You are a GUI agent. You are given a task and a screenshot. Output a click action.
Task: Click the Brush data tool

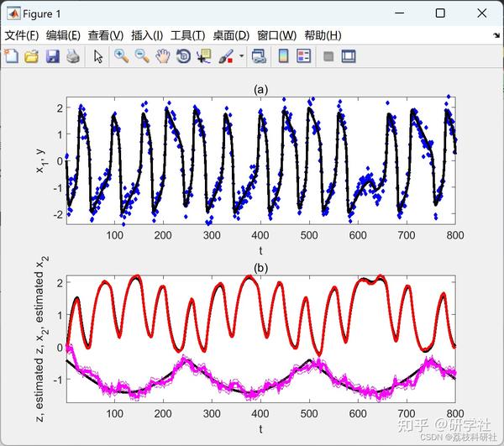click(x=226, y=56)
